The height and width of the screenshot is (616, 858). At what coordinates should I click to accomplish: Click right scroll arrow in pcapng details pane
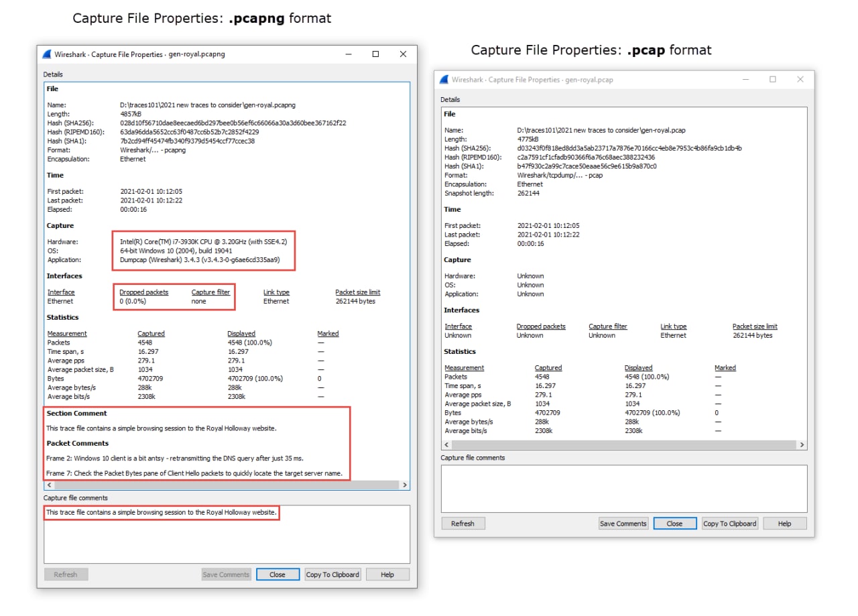pos(404,485)
